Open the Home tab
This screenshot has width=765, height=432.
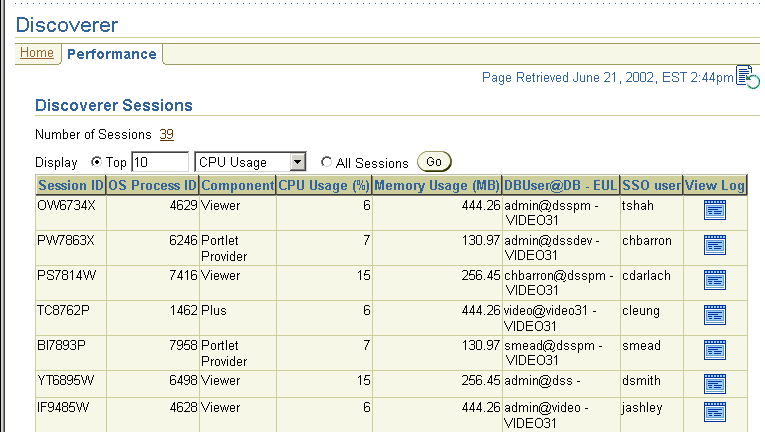tap(37, 53)
